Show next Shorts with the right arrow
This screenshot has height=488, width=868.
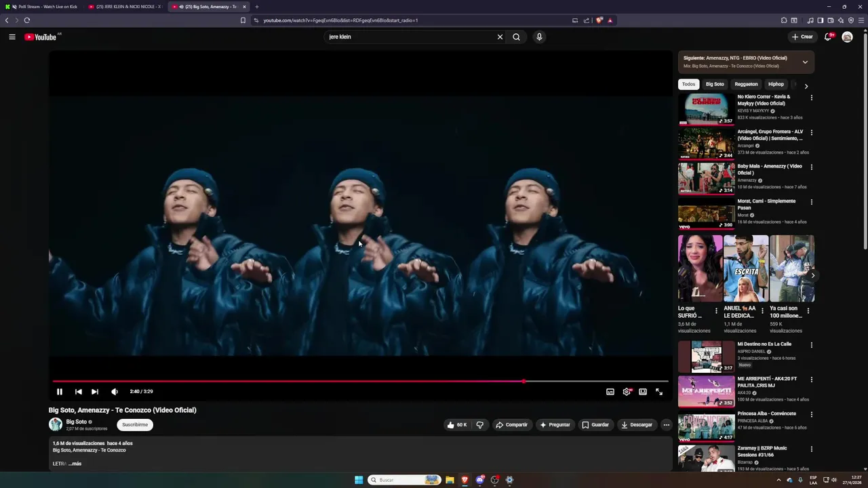pyautogui.click(x=812, y=275)
